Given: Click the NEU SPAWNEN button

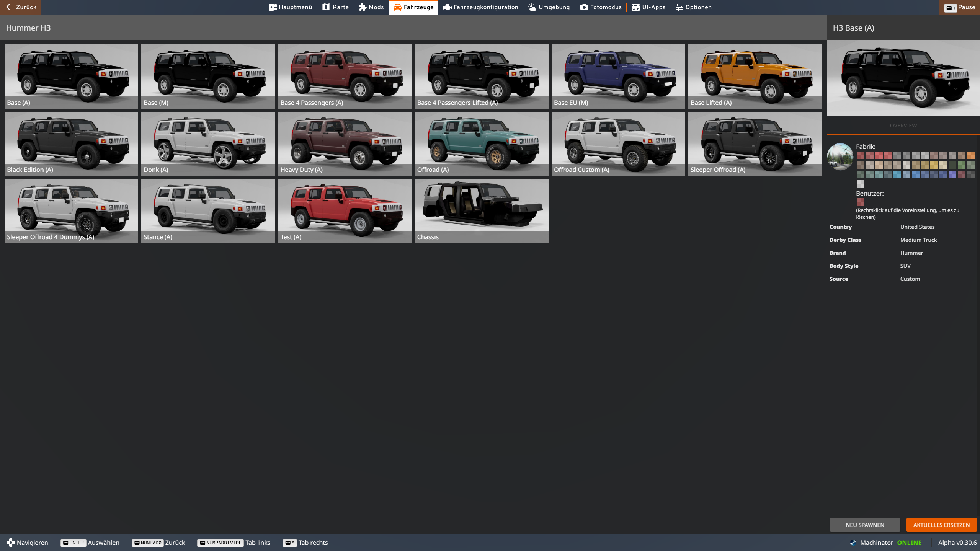Looking at the screenshot, I should click(865, 525).
